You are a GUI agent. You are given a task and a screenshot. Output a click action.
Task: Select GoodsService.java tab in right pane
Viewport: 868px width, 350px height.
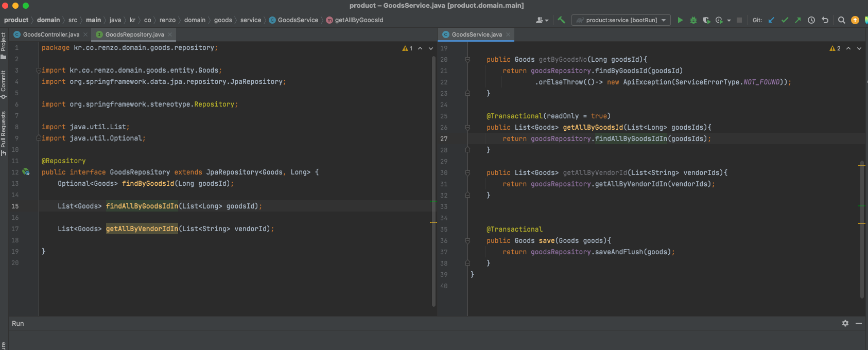[477, 34]
